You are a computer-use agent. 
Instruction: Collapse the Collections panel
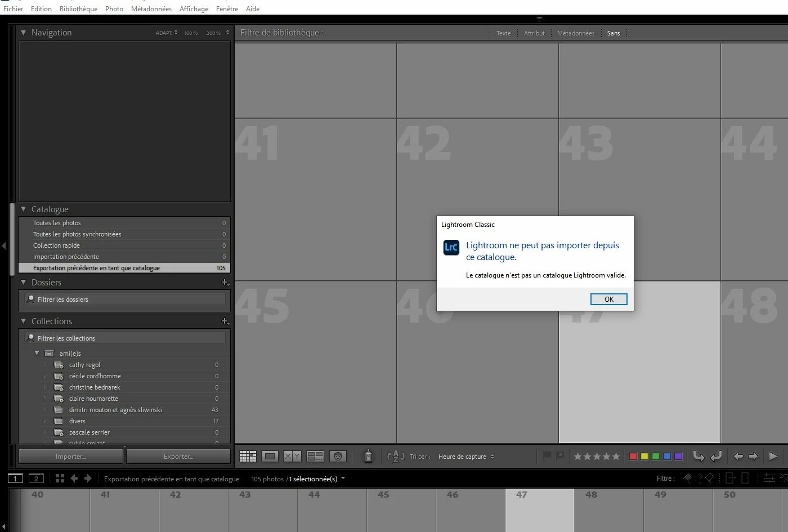click(x=24, y=321)
